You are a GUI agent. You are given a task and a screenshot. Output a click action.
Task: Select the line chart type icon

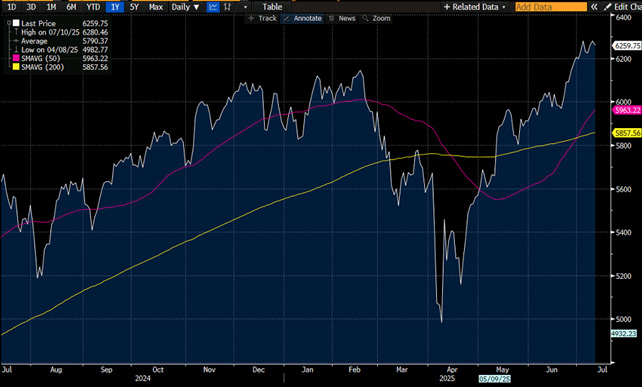(213, 7)
